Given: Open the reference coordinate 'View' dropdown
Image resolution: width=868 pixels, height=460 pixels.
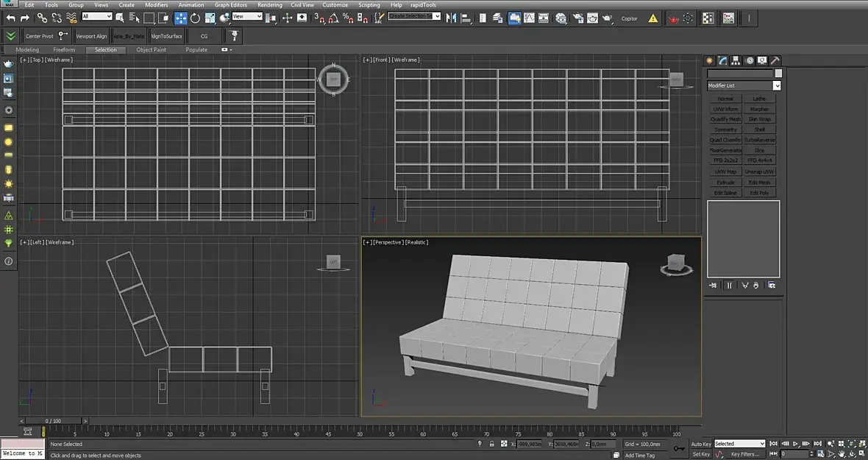Looking at the screenshot, I should [x=247, y=16].
